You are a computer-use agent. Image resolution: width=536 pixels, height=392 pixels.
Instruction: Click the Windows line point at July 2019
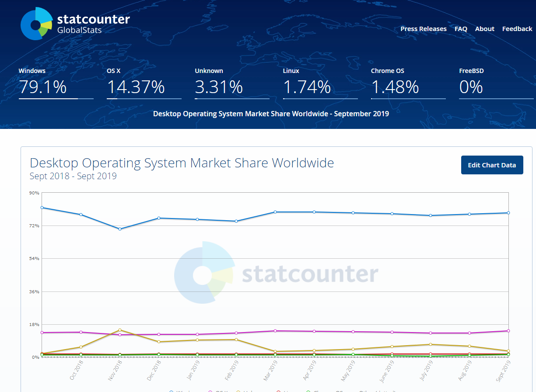pyautogui.click(x=431, y=215)
